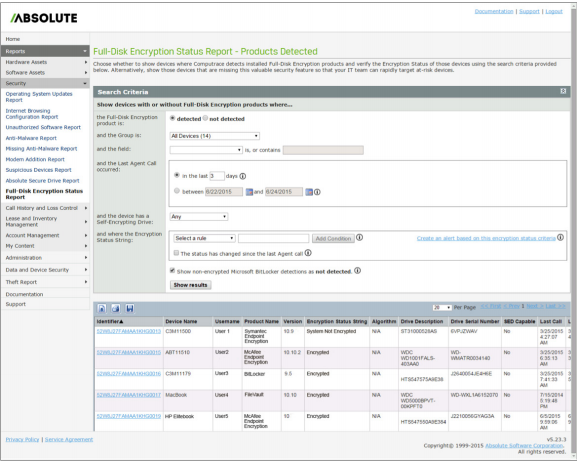Open the 'All Devices (14)' group dropdown
The width and height of the screenshot is (577, 462).
[215, 136]
